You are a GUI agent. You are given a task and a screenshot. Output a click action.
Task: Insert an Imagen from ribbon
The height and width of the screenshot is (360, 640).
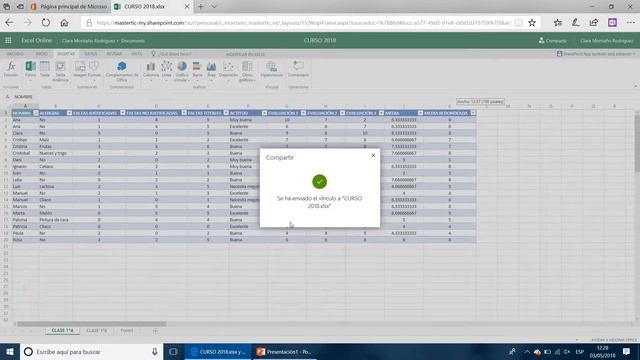tap(80, 69)
